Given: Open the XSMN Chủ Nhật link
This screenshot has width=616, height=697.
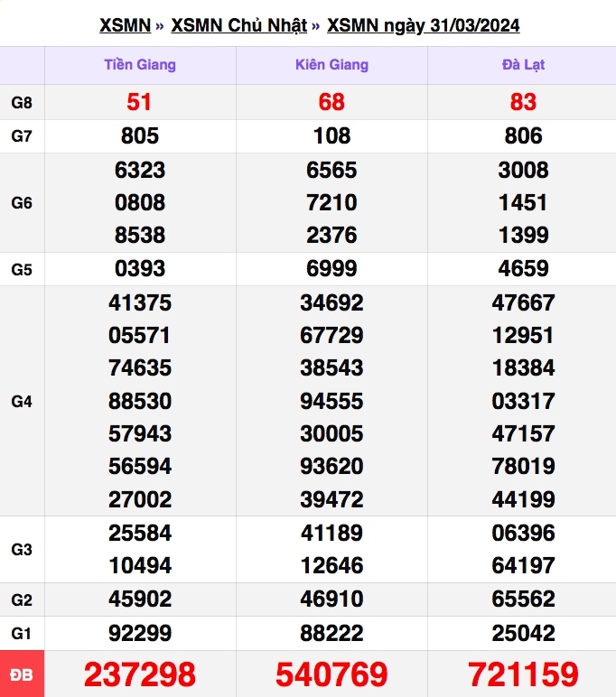Looking at the screenshot, I should pyautogui.click(x=238, y=25).
